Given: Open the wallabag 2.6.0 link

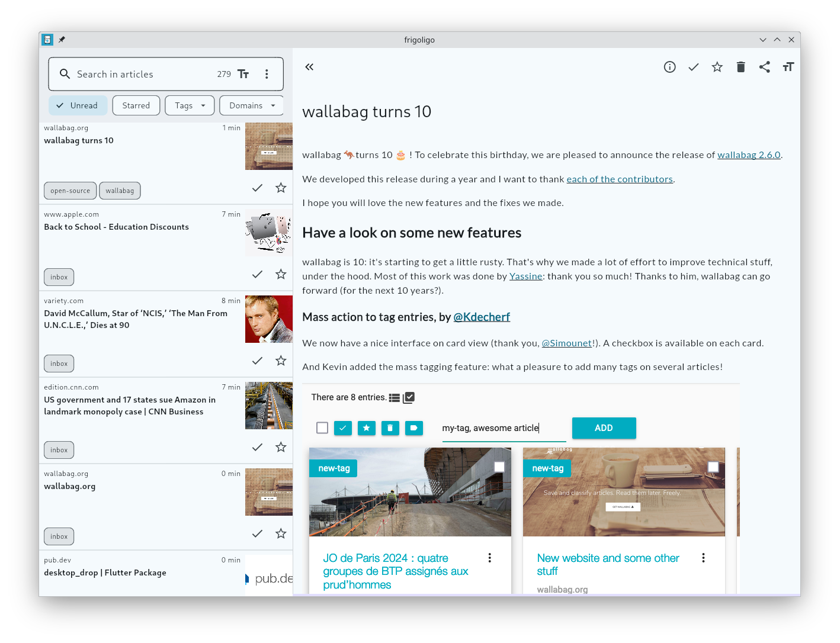Looking at the screenshot, I should pos(749,155).
